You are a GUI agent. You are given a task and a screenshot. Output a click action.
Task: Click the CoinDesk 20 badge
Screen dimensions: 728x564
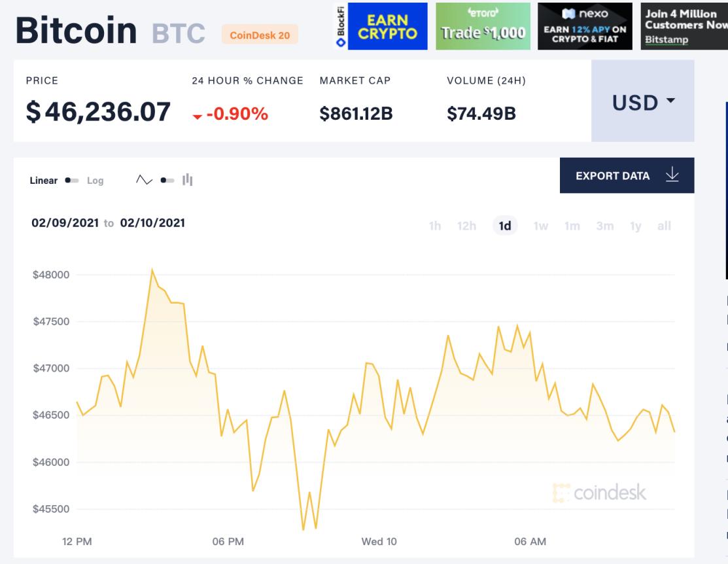click(x=260, y=35)
